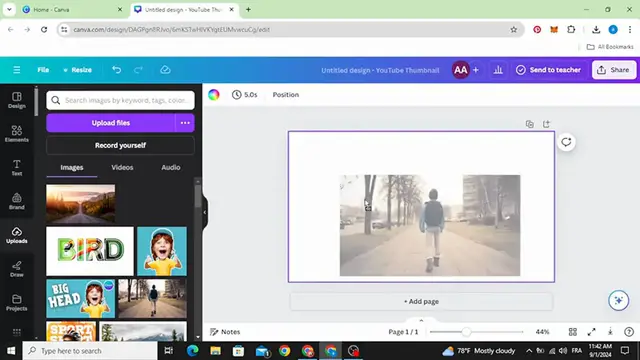Expand the pages strip chevron above bottom bar
Viewport: 640px width, 360px height.
[x=421, y=320]
